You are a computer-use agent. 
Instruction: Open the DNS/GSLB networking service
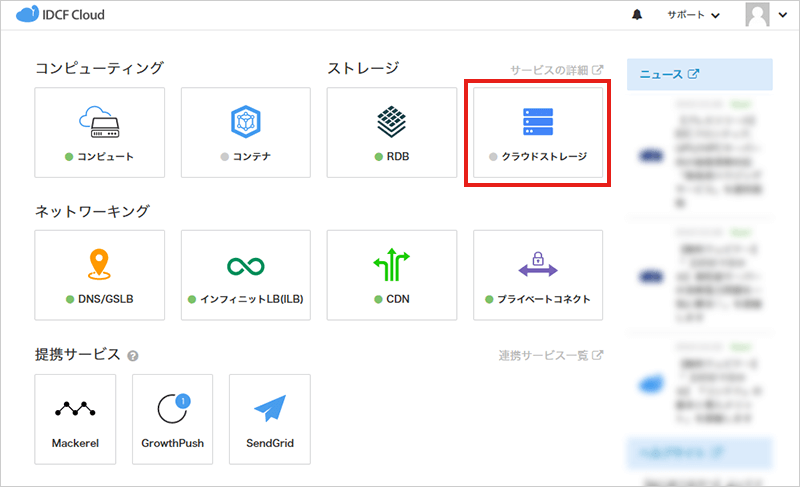pyautogui.click(x=99, y=275)
